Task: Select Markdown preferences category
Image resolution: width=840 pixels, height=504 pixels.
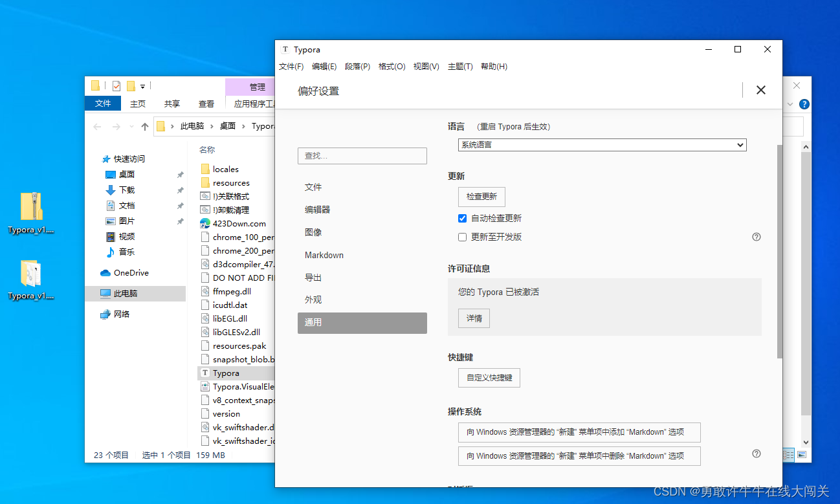Action: (362, 255)
